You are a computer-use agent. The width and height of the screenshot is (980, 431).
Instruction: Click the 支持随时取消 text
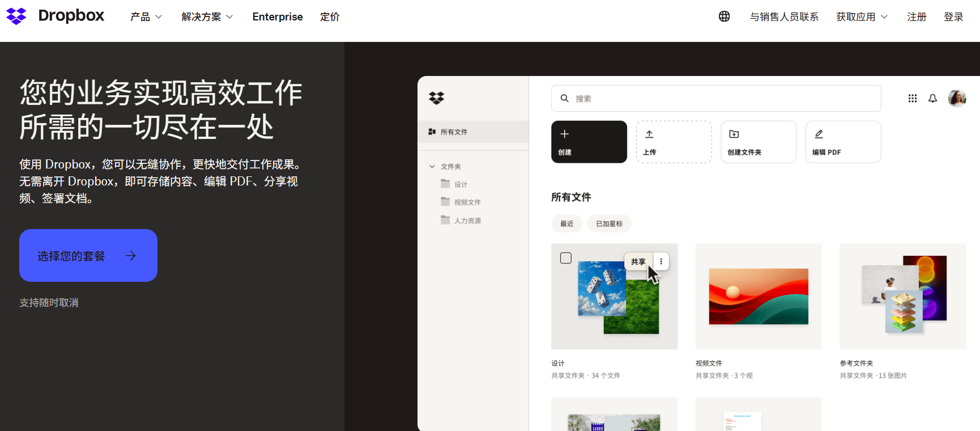(49, 303)
